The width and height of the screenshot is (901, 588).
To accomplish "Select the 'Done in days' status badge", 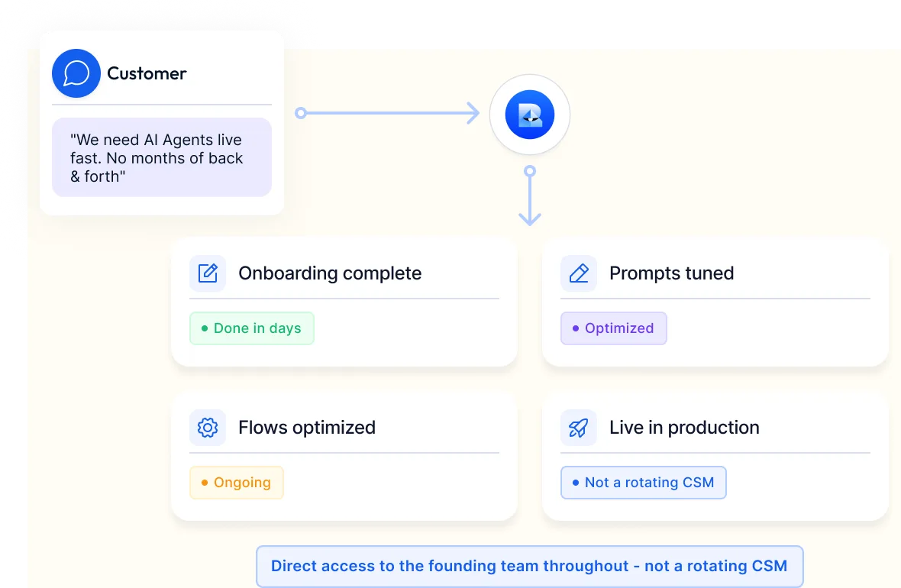I will (x=252, y=328).
